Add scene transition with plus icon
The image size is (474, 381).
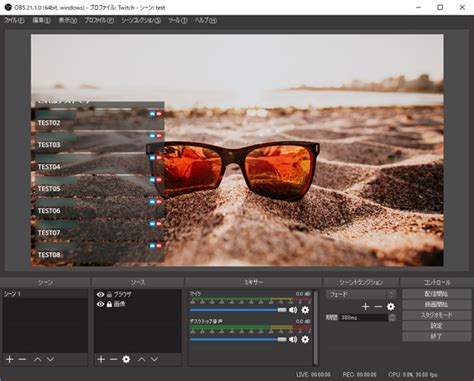click(x=366, y=306)
